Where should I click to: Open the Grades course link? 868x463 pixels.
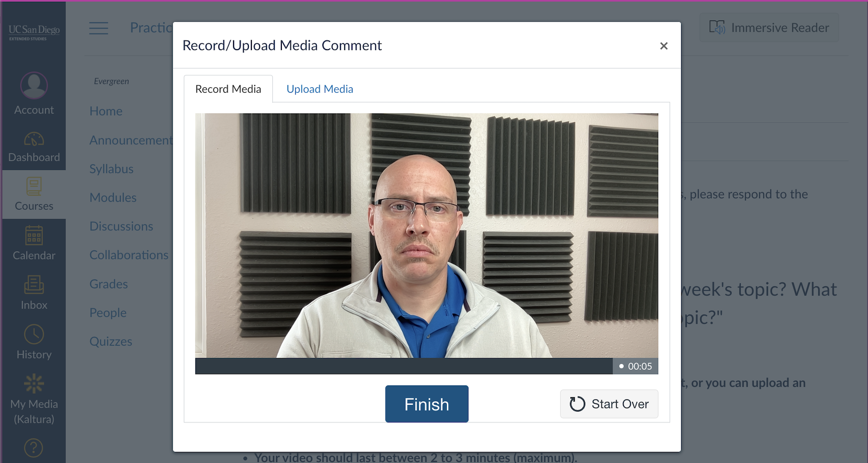(x=109, y=284)
